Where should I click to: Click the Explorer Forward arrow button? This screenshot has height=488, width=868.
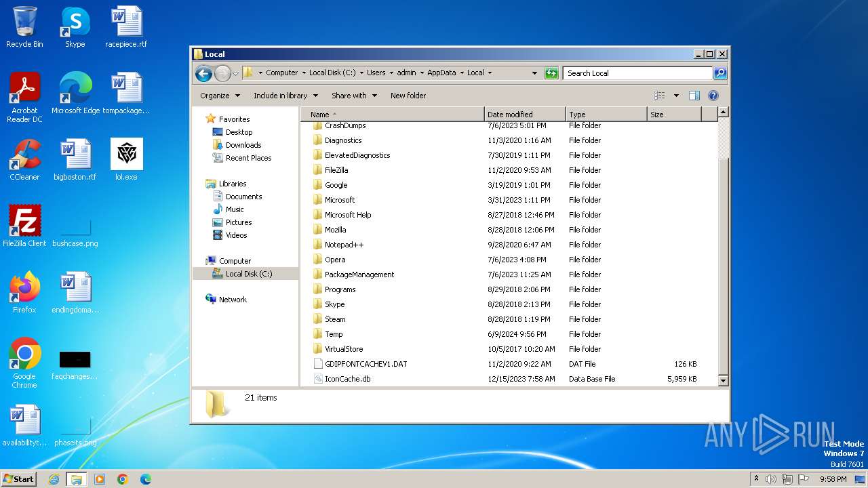pyautogui.click(x=222, y=73)
